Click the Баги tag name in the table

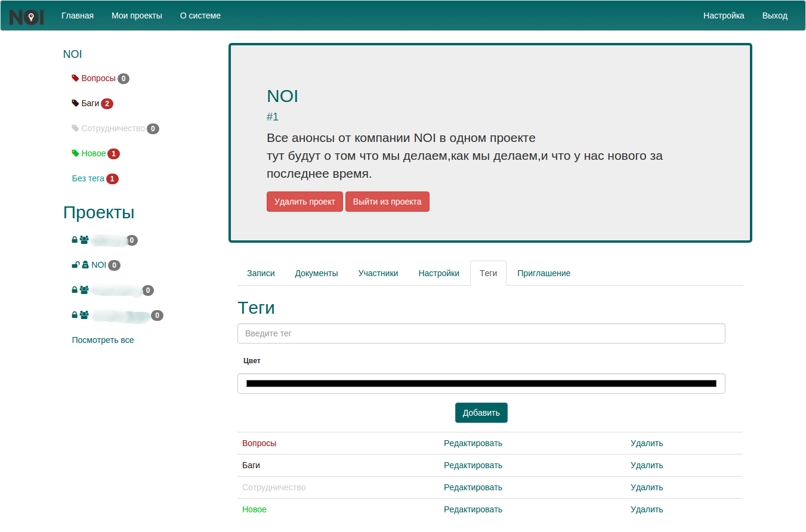(251, 465)
